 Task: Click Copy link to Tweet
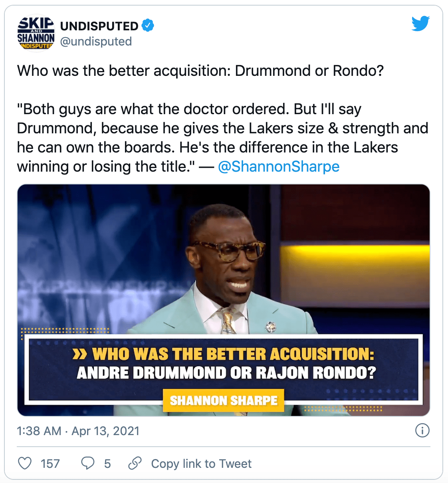[x=201, y=463]
